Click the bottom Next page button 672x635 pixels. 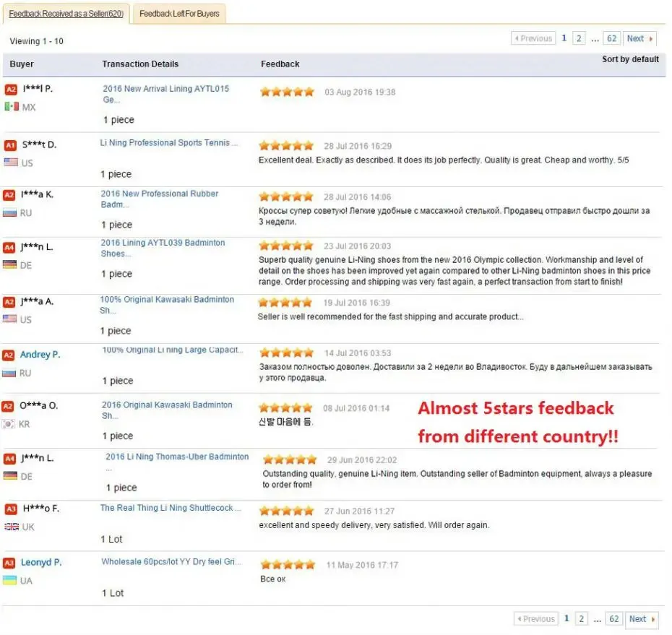pyautogui.click(x=642, y=618)
